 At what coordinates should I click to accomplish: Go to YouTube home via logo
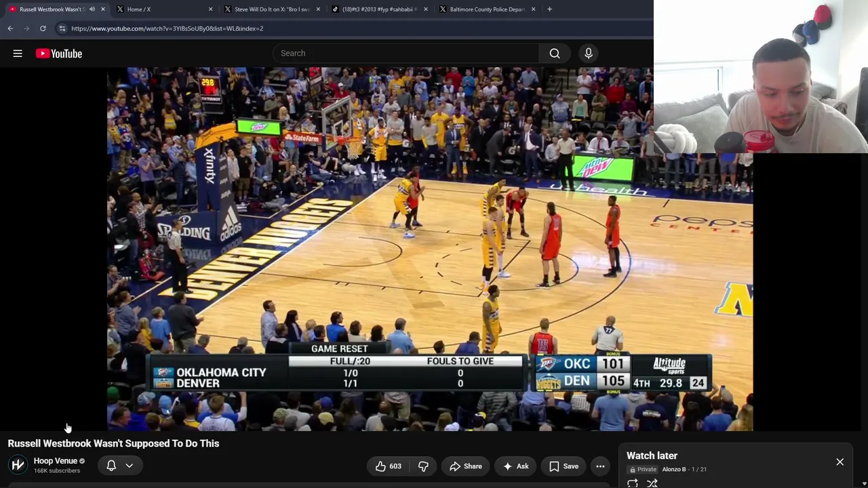coord(59,54)
